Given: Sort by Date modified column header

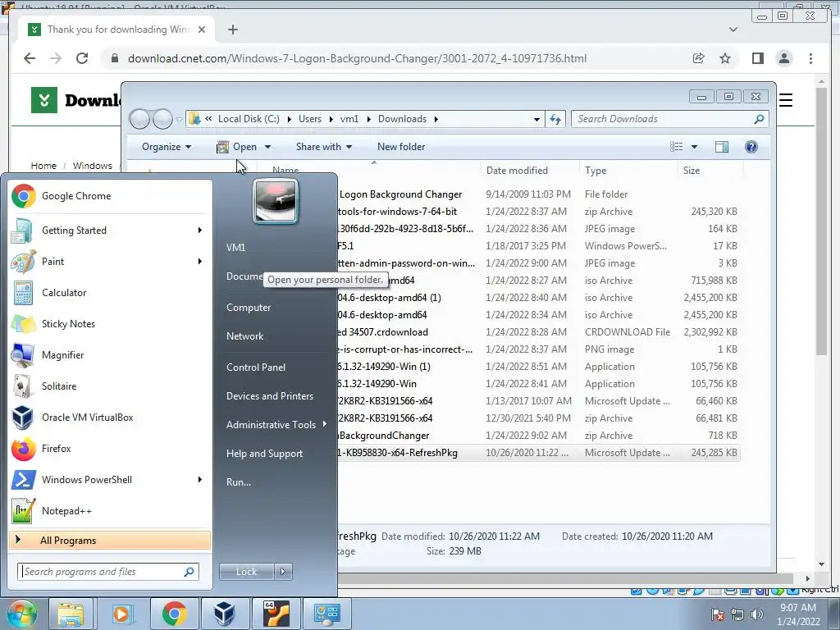Looking at the screenshot, I should click(517, 171).
